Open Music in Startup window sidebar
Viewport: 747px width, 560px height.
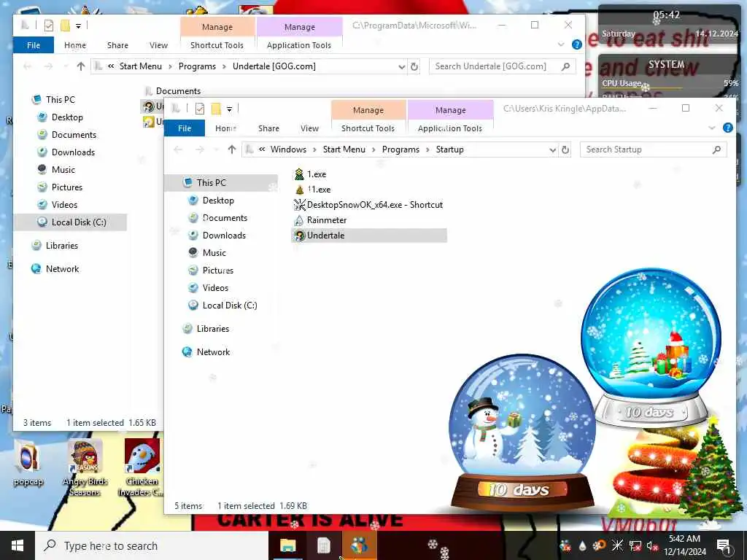(214, 253)
